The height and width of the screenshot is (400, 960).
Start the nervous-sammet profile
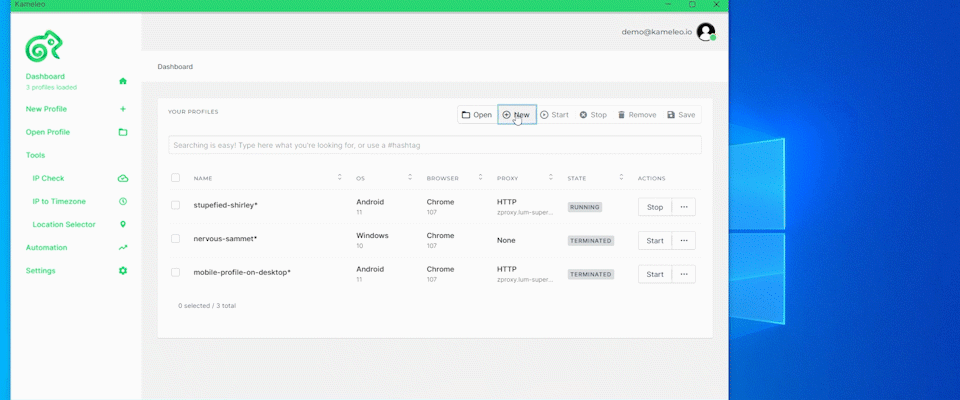(654, 241)
